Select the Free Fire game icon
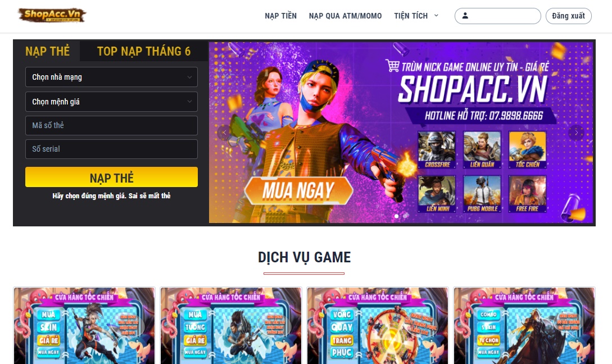The image size is (612, 364). pos(527,194)
